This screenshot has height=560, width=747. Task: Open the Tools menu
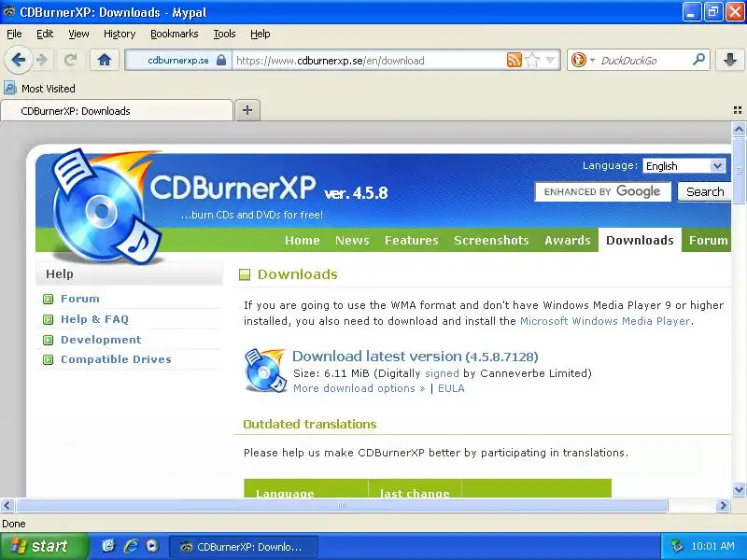224,34
